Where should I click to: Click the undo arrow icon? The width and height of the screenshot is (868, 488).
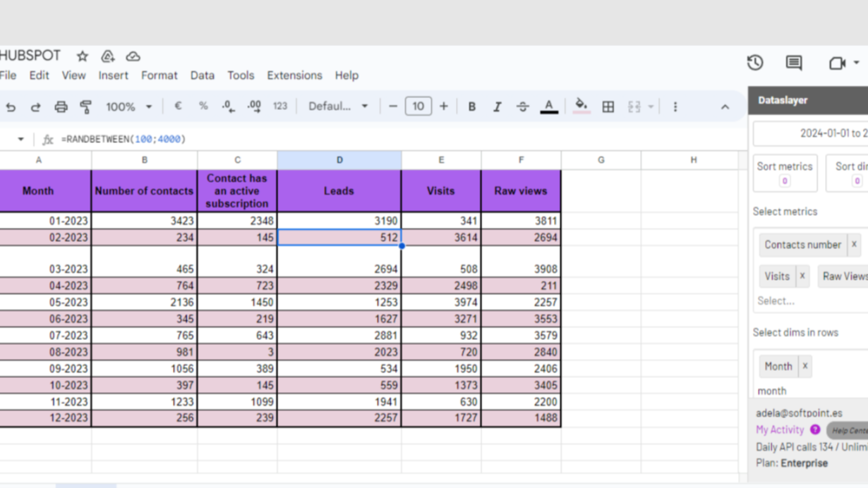point(11,107)
